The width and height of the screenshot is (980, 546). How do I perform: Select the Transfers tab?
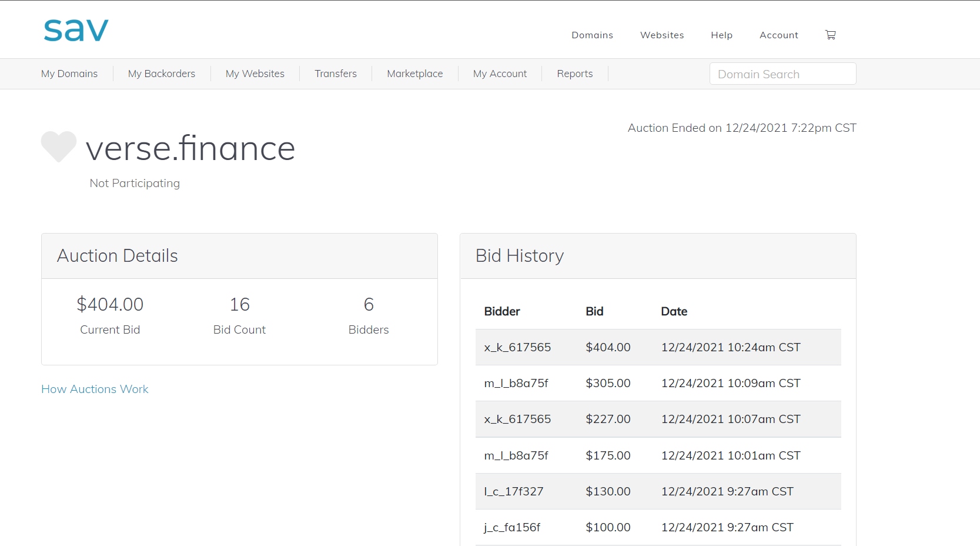point(336,74)
